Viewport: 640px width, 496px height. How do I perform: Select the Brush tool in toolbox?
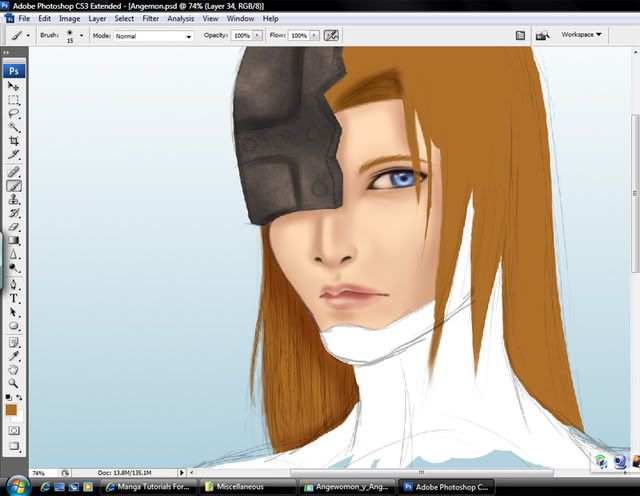pyautogui.click(x=13, y=186)
